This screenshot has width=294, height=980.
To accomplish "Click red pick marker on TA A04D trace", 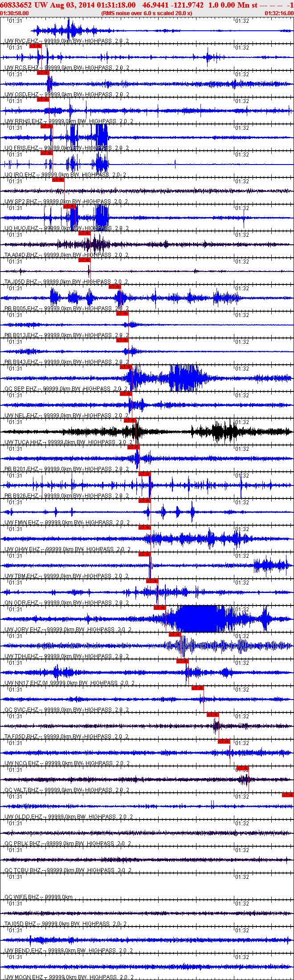I will tap(84, 233).
